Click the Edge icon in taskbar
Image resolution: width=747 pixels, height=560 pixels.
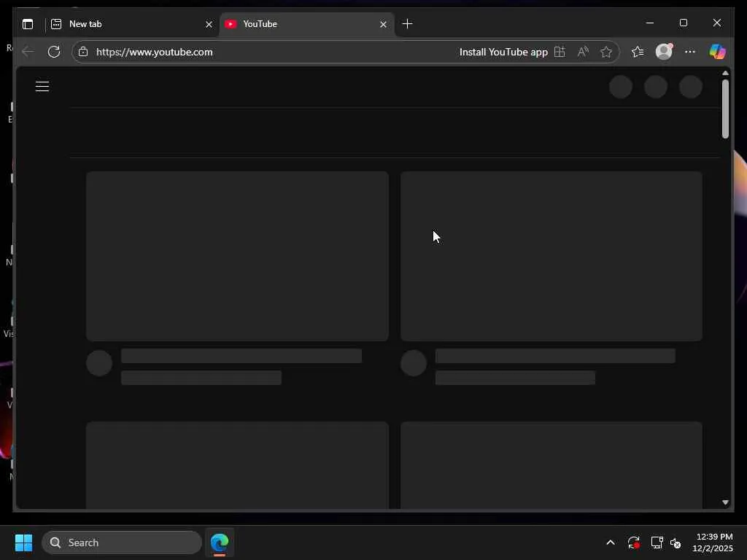click(220, 542)
